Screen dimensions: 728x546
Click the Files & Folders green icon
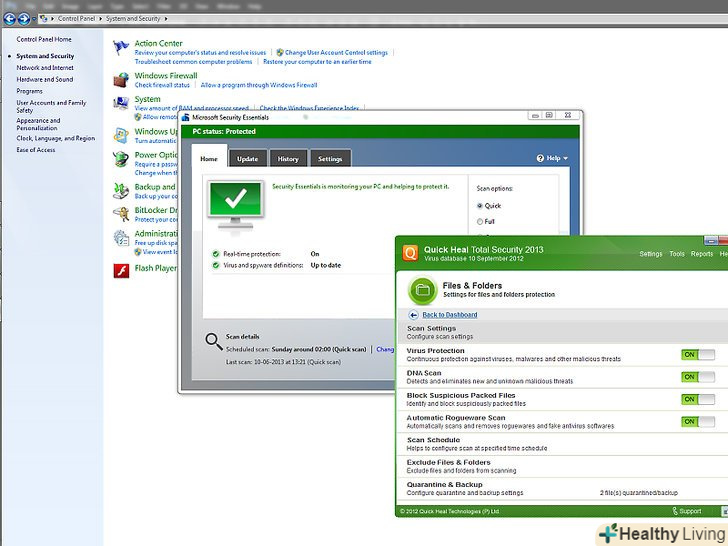point(422,290)
